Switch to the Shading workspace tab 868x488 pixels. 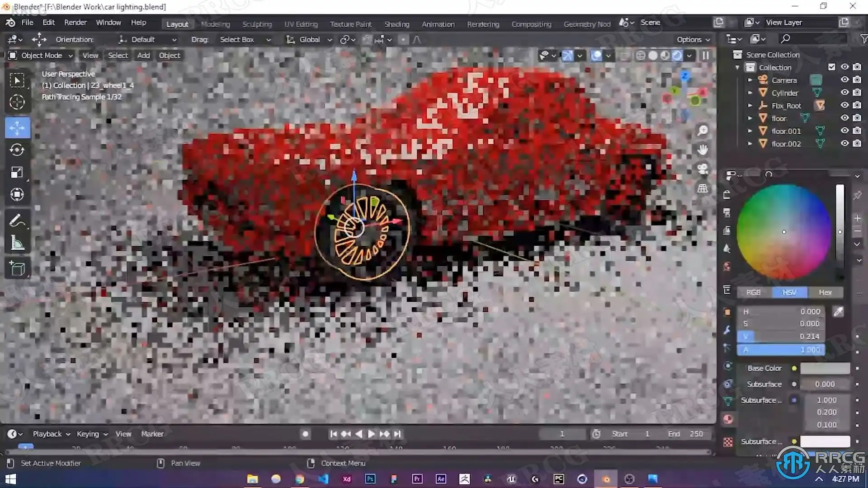(396, 24)
